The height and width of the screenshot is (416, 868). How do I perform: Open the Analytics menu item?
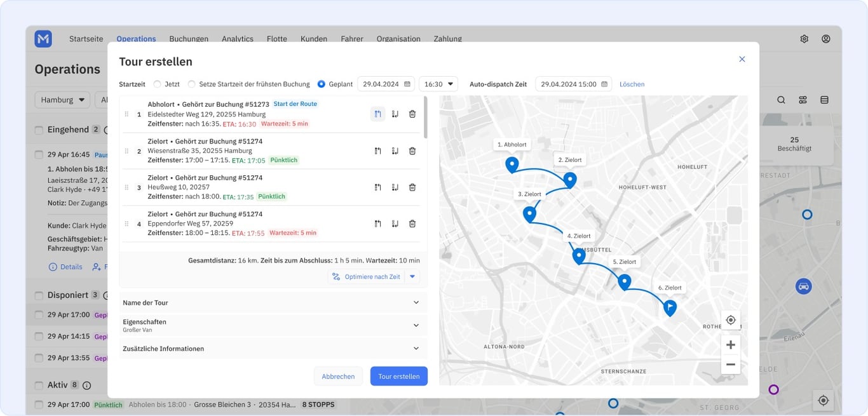click(x=238, y=39)
